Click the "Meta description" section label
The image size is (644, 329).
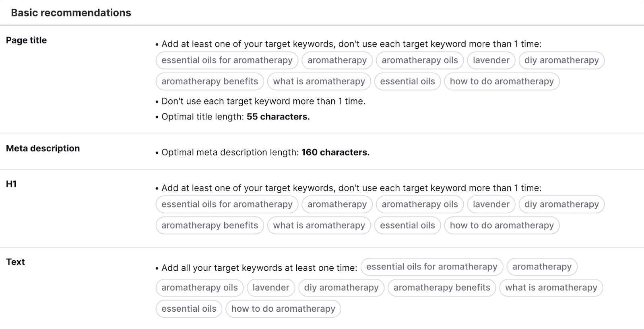(x=43, y=148)
